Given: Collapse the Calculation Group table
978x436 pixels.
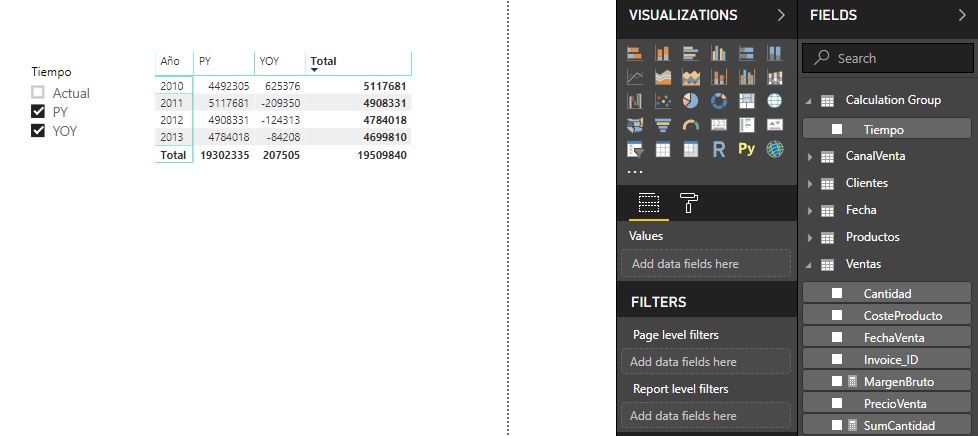Looking at the screenshot, I should pyautogui.click(x=810, y=101).
